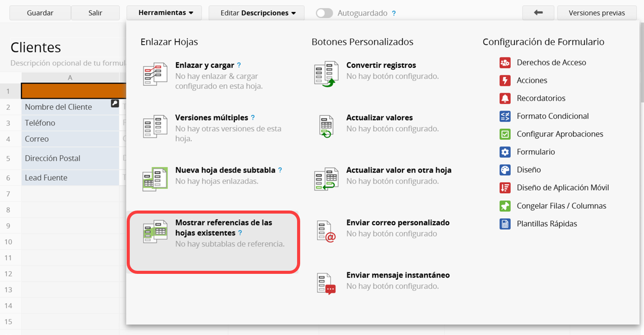Expand the Editar Descripciones dropdown
Screen dimensions: 644x335
(258, 13)
